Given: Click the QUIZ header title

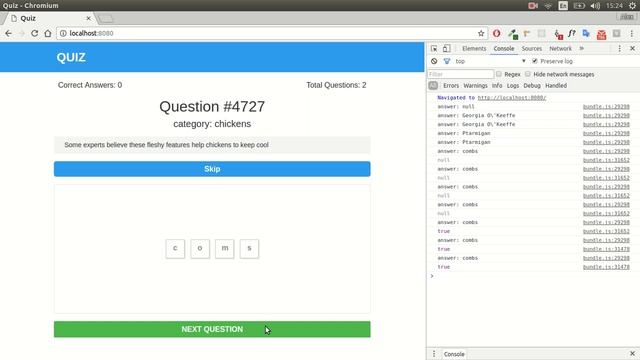Looking at the screenshot, I should tap(71, 58).
